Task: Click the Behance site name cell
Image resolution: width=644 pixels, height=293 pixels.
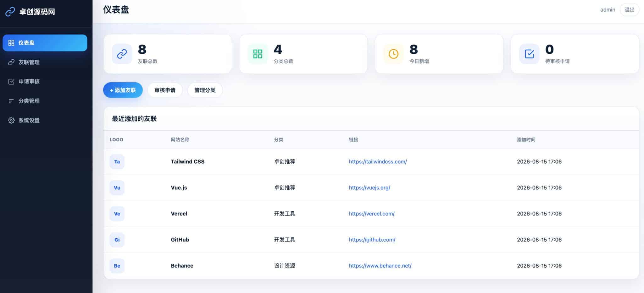Action: click(182, 266)
